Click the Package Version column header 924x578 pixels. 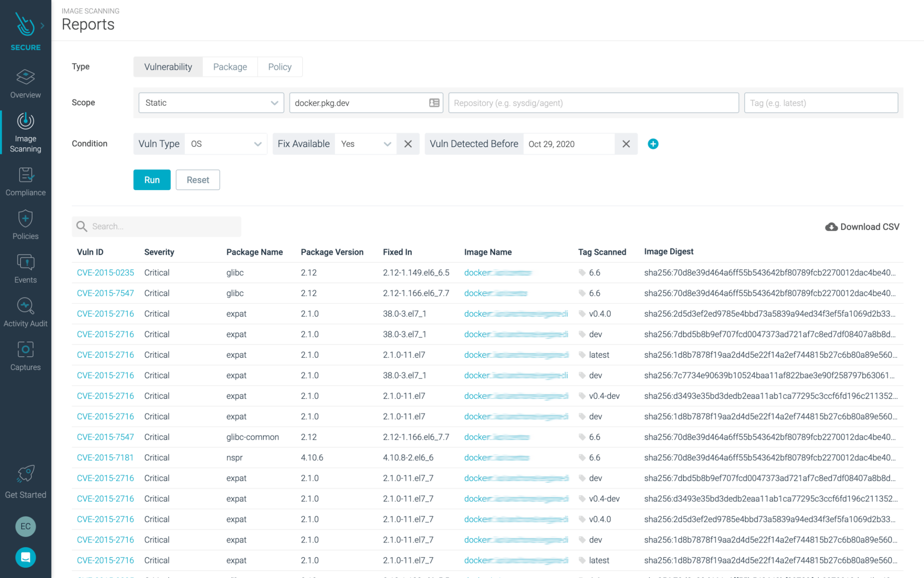click(x=332, y=252)
